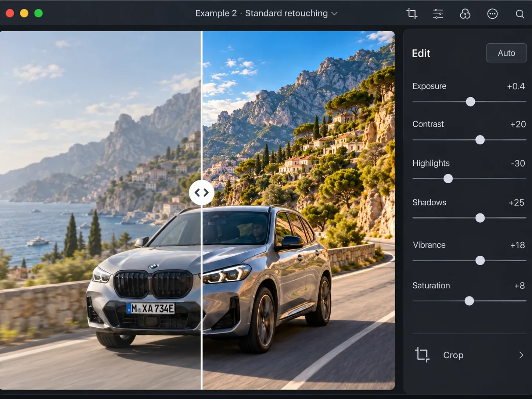Open the adjustments sliders panel icon

click(x=438, y=14)
